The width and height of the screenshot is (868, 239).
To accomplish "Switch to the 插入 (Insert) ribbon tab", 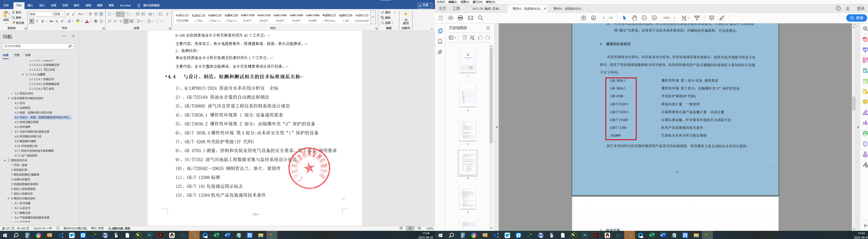I will pyautogui.click(x=30, y=5).
